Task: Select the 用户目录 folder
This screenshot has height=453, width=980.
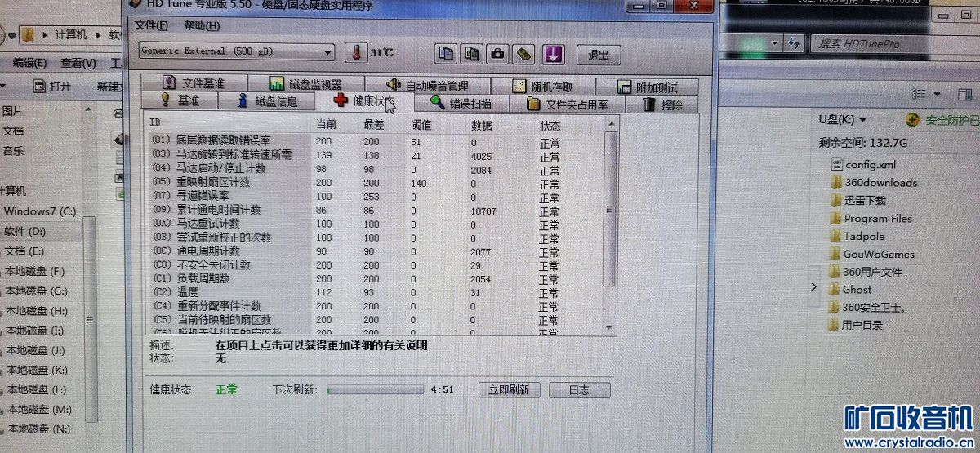Action: coord(855,324)
